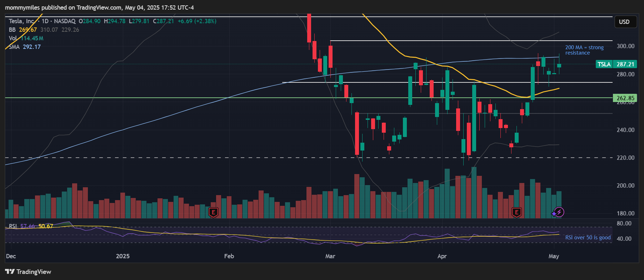Click the 2025 label on time axis
Viewport: 644px width, 280px height.
[x=123, y=256]
